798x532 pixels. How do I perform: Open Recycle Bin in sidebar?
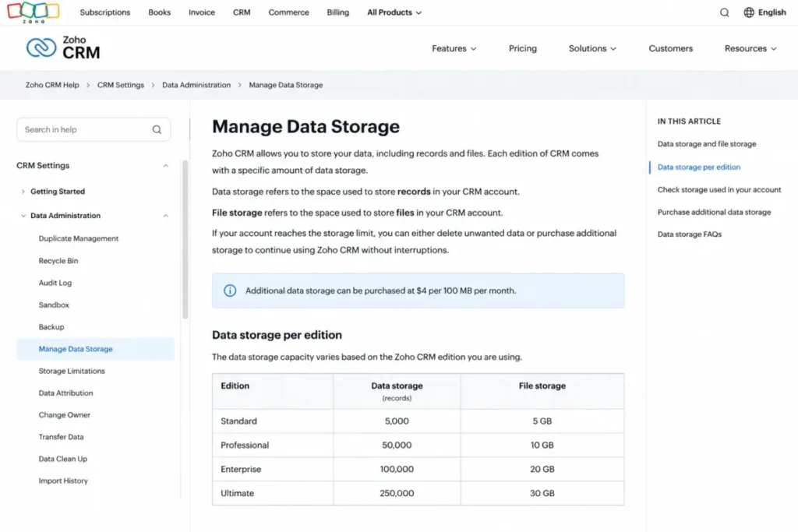pyautogui.click(x=58, y=261)
